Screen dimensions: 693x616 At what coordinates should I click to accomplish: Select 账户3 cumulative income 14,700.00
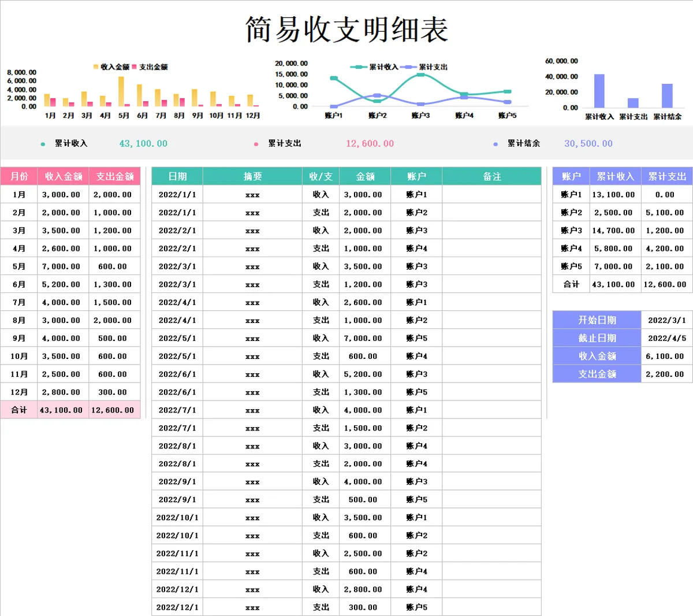[x=615, y=231]
